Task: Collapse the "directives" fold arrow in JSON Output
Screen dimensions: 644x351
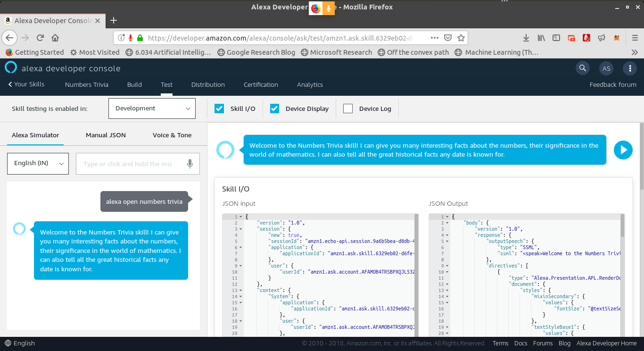Action: [447, 266]
